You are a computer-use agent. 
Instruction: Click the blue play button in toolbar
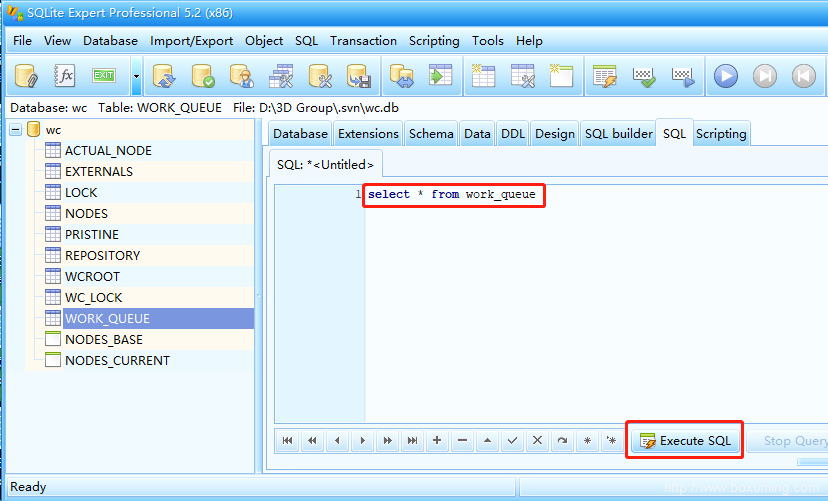tap(726, 76)
